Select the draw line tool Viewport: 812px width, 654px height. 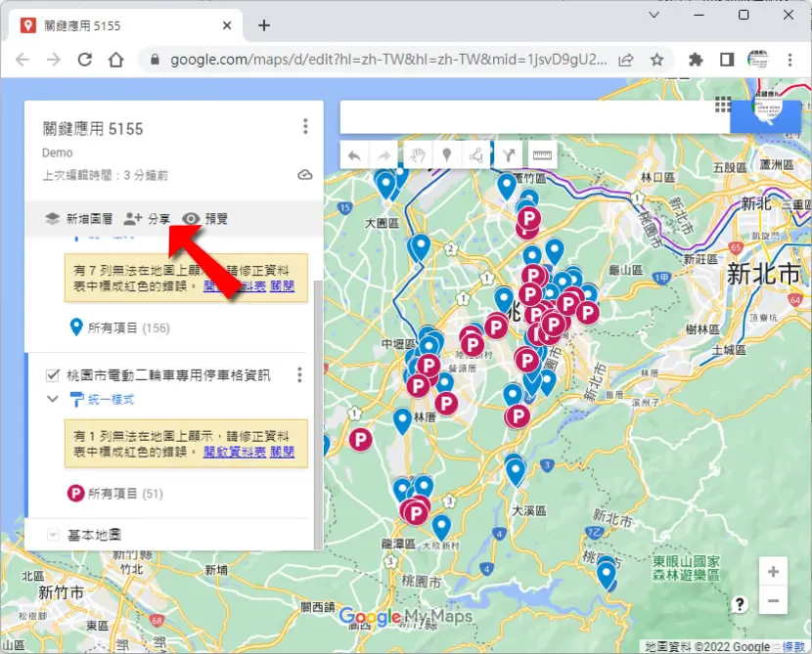475,154
